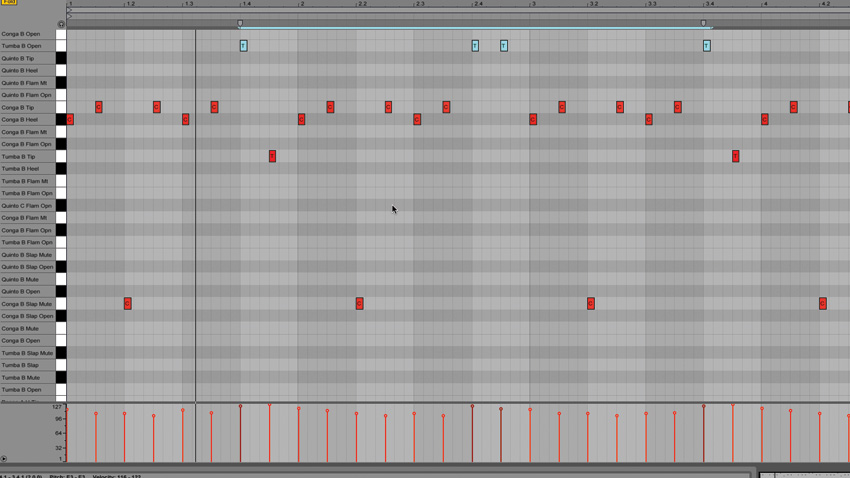Click the upper start marker triangle at bar 1
This screenshot has width=850, height=478.
(x=69, y=10)
